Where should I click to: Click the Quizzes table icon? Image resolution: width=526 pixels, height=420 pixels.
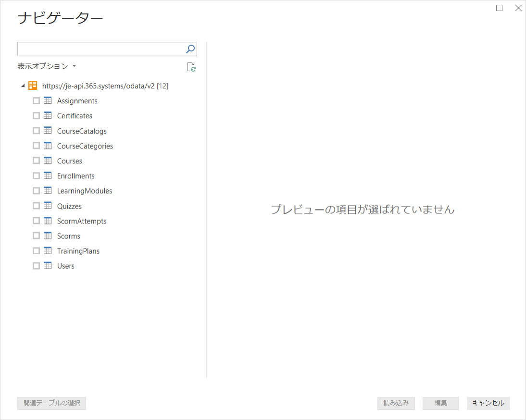coord(48,206)
